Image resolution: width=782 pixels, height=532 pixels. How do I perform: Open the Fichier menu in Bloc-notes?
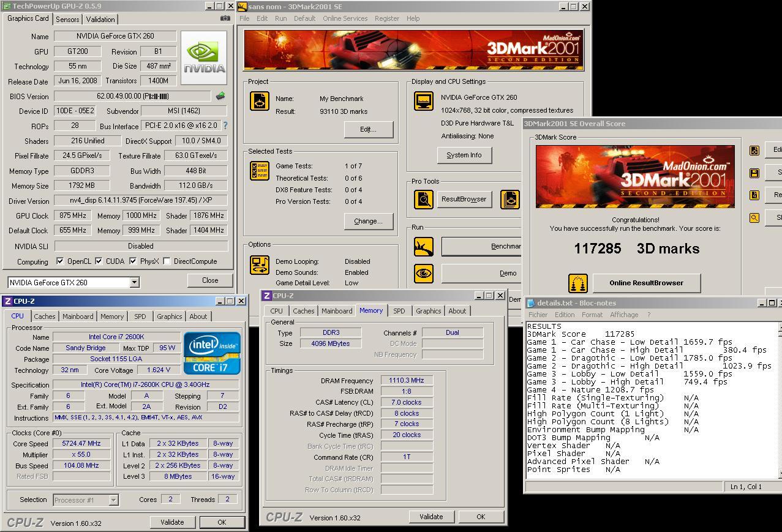click(x=538, y=315)
